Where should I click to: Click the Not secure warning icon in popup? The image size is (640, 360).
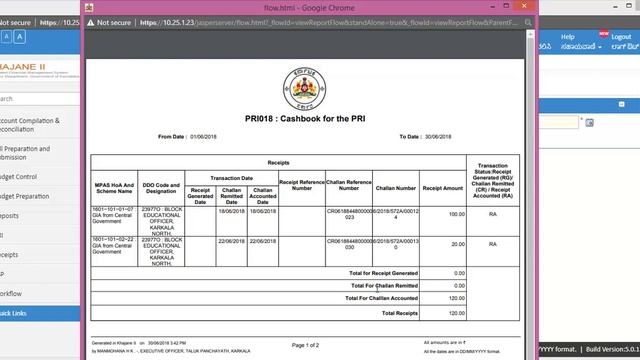91,22
